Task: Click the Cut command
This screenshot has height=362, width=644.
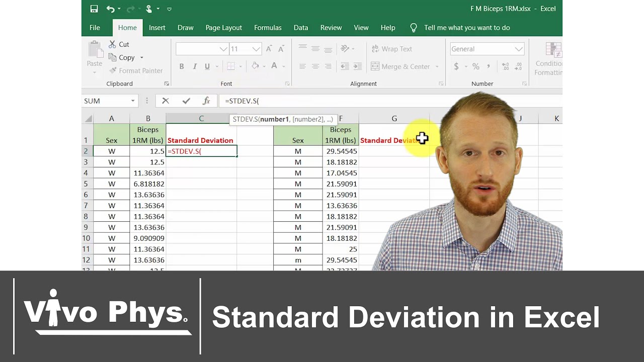Action: pos(119,44)
